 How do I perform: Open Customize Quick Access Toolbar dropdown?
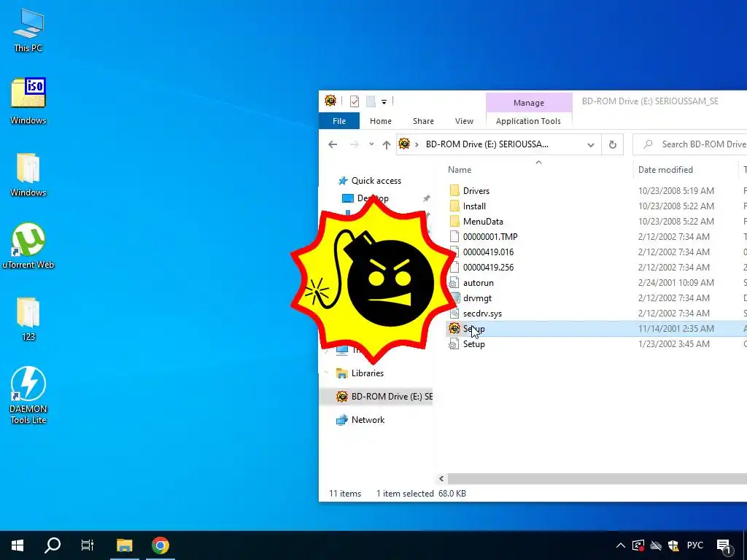384,101
